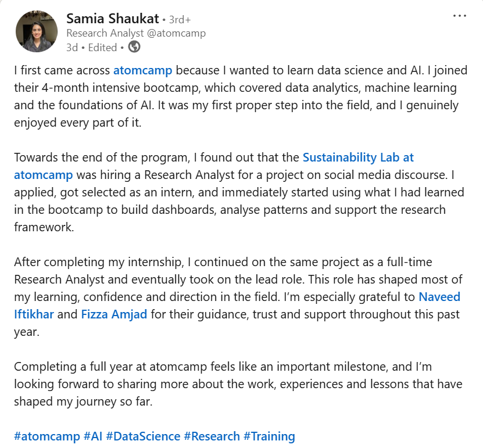Open the post's three-dot more options menu
The width and height of the screenshot is (483, 448).
(459, 16)
